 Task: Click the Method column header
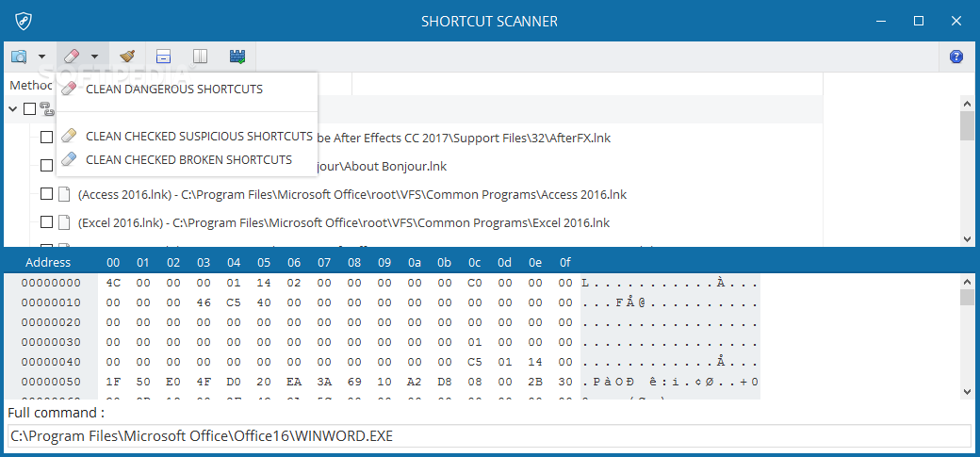[x=32, y=85]
